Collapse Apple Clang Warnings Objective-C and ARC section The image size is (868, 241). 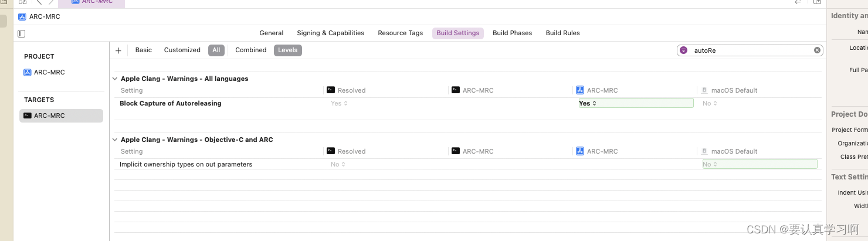click(x=115, y=140)
